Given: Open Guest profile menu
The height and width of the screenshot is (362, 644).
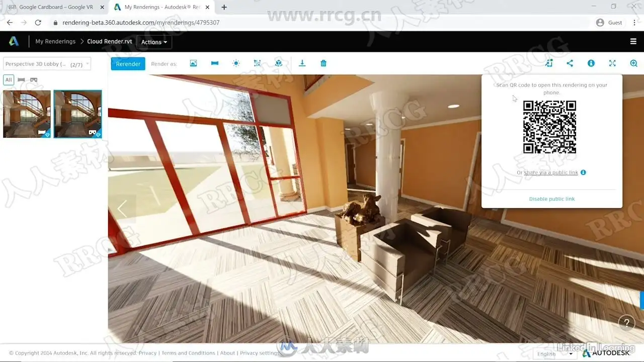Looking at the screenshot, I should 609,23.
